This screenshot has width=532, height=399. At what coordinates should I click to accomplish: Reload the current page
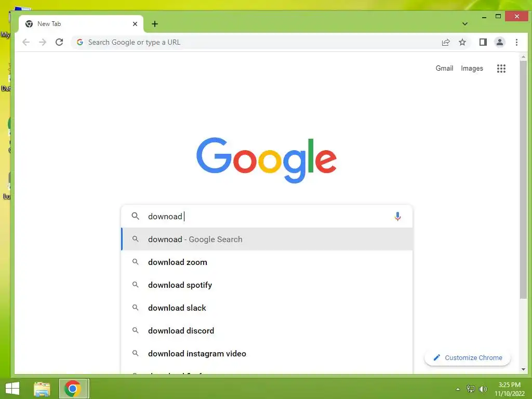click(59, 42)
